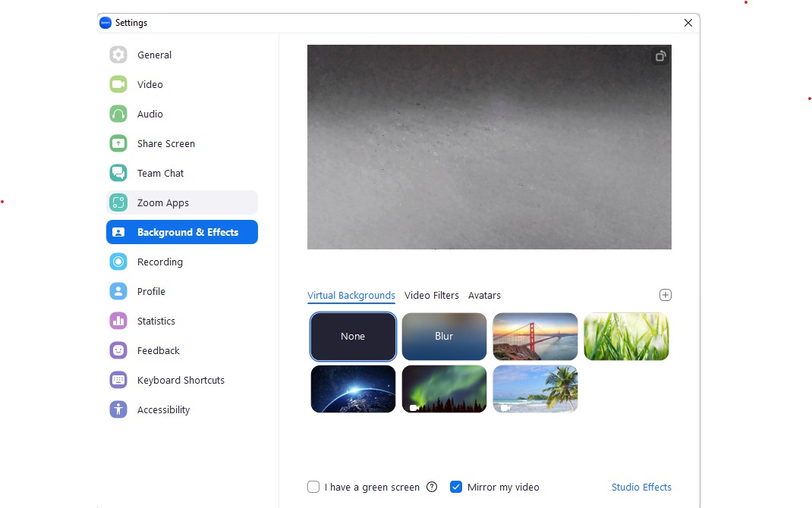Click the General settings gear icon

(118, 55)
